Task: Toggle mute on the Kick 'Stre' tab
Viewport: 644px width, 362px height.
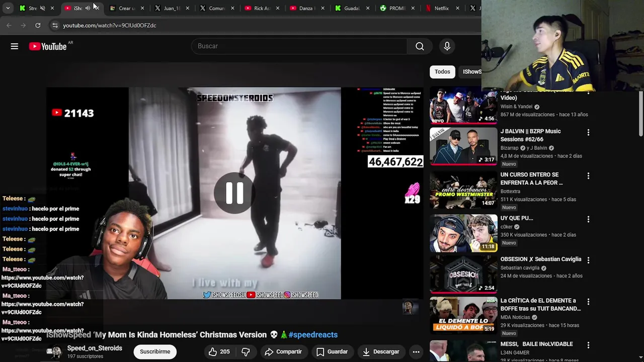Action: point(42,8)
